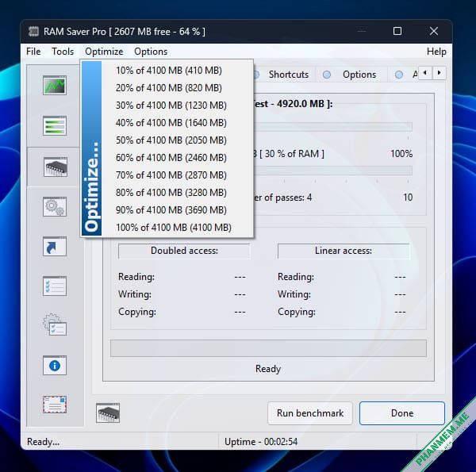Click the Reading label under Linear access
This screenshot has width=476, height=472.
tap(296, 277)
